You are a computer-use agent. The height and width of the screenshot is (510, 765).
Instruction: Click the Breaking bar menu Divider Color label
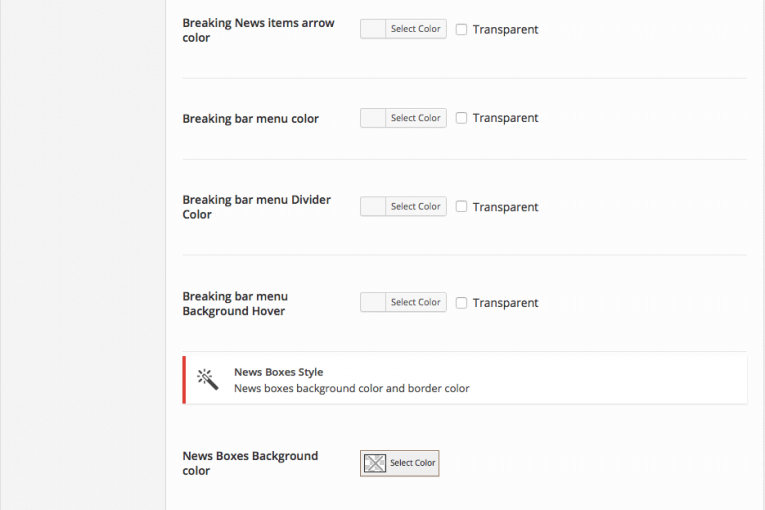[257, 207]
